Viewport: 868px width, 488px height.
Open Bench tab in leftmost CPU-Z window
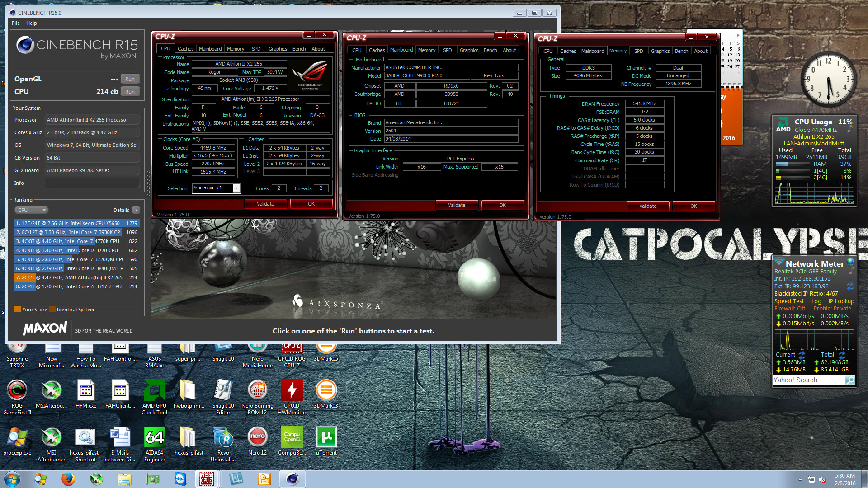coord(299,49)
